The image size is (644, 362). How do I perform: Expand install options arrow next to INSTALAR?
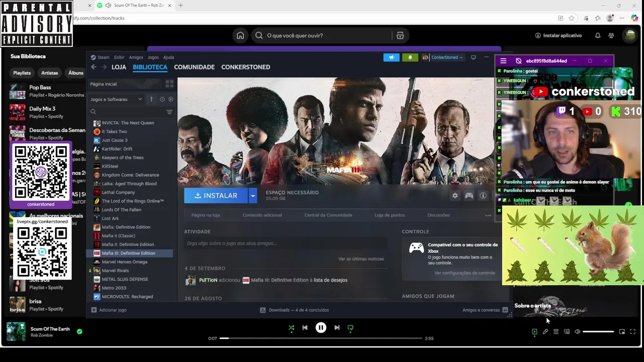(253, 196)
